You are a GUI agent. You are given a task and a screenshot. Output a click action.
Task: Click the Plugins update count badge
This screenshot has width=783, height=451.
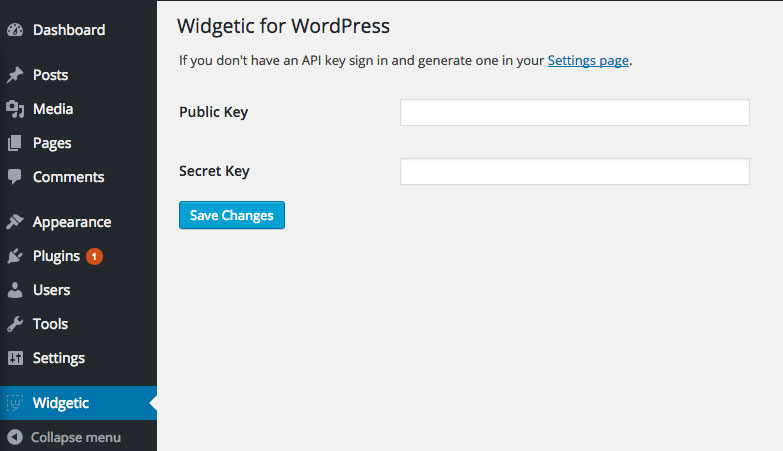94,256
